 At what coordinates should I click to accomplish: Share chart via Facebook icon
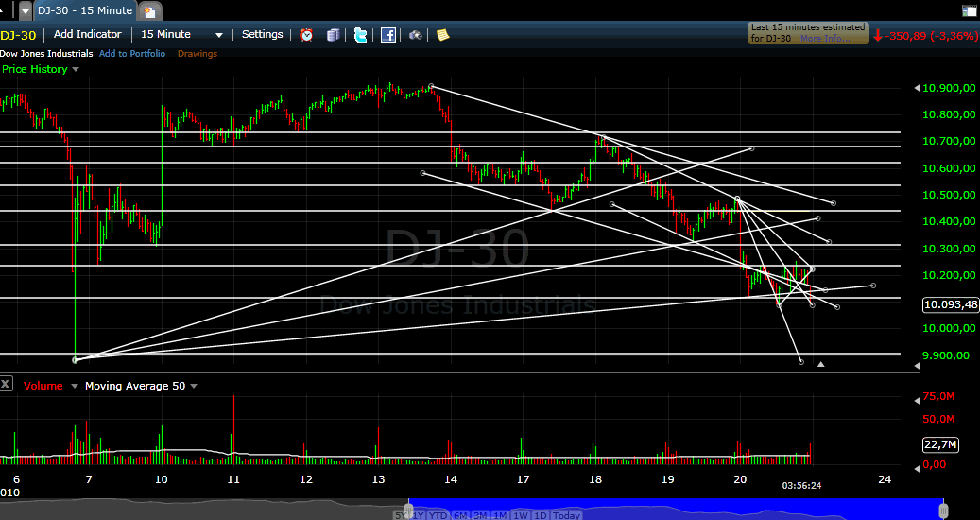pyautogui.click(x=388, y=35)
